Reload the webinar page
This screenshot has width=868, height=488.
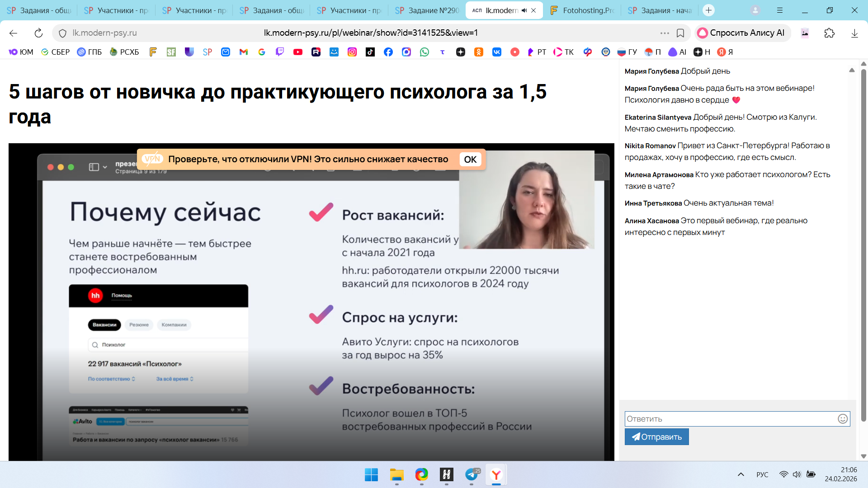click(38, 33)
